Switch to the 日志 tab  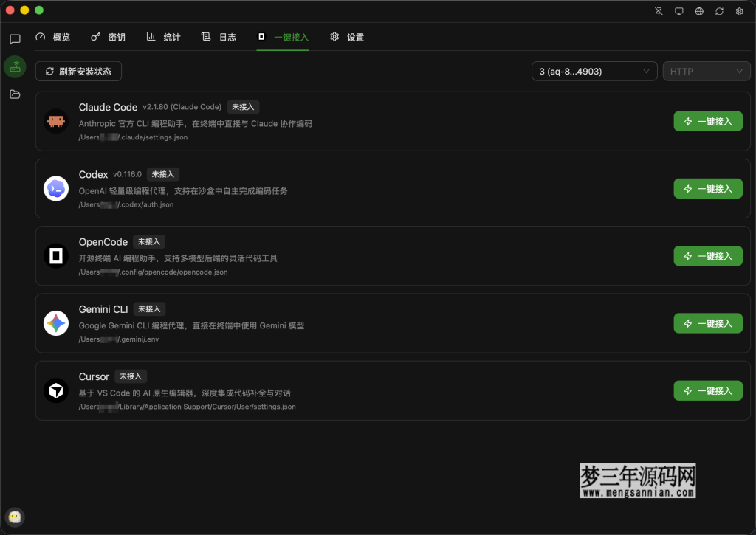pos(219,37)
